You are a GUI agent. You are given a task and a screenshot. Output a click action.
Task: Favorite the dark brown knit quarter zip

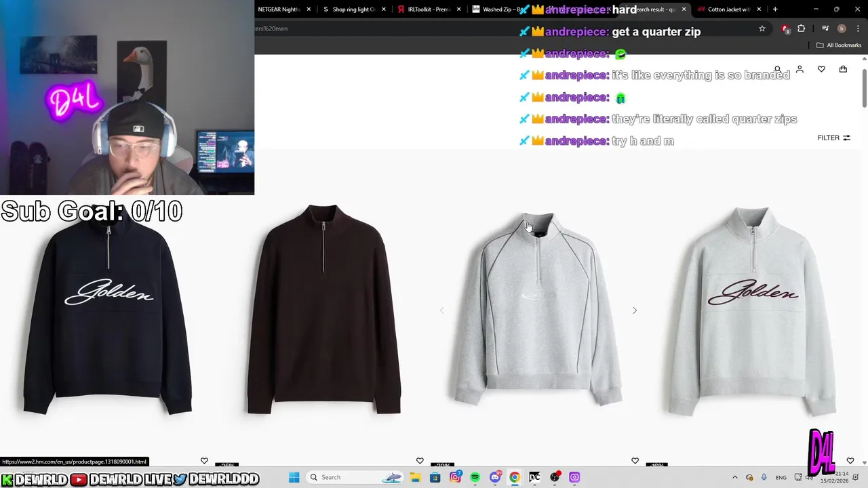click(x=420, y=461)
